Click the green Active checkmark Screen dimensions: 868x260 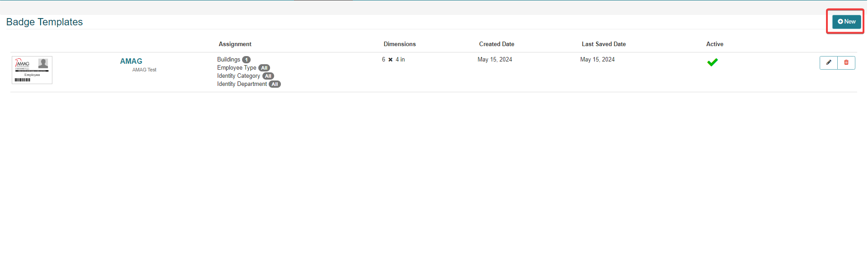point(712,62)
